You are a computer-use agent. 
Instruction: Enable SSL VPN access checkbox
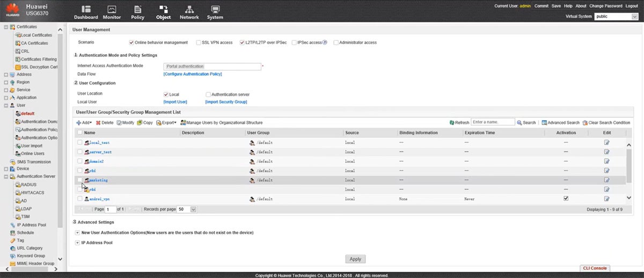pos(198,42)
